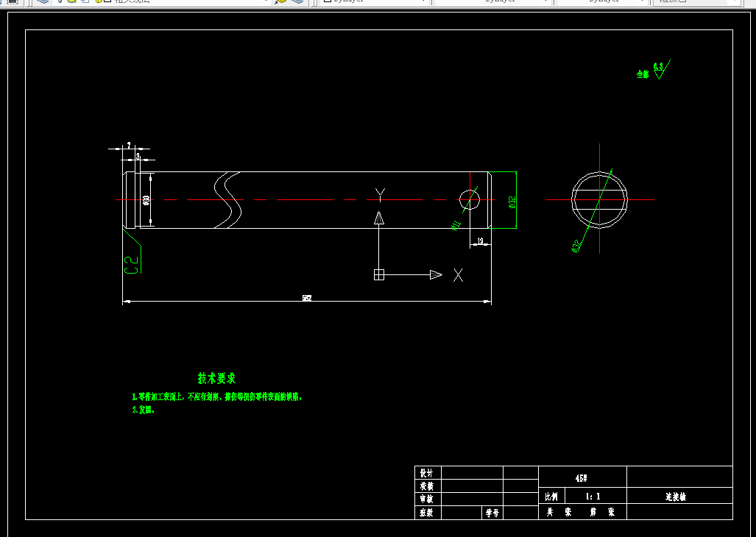Screen dimensions: 756x537
Task: Pick the 3 dimension text at shaft groove
Action: click(138, 157)
